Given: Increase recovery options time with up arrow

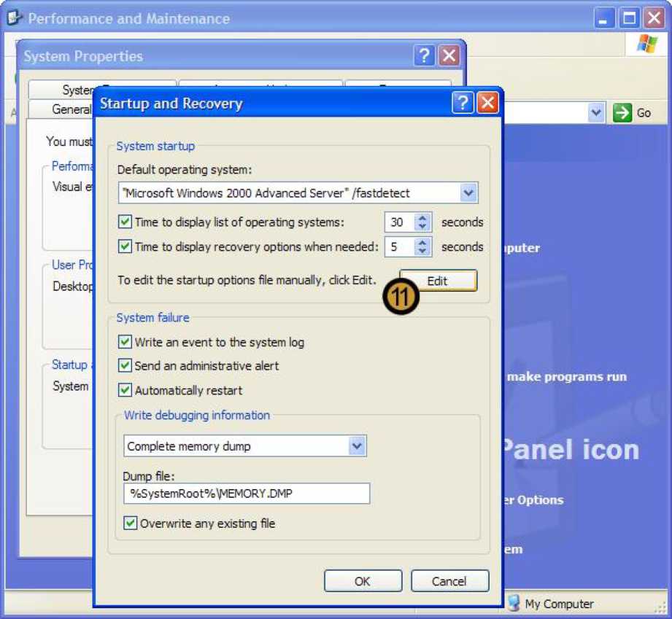Looking at the screenshot, I should point(422,243).
